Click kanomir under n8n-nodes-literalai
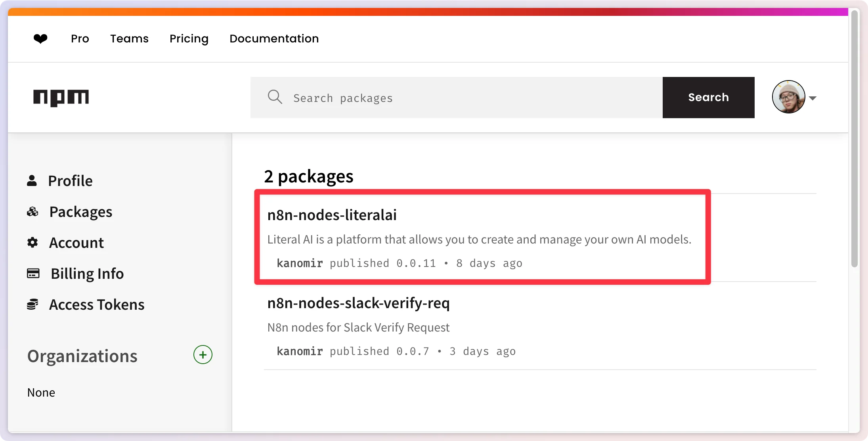The image size is (868, 441). [x=299, y=263]
